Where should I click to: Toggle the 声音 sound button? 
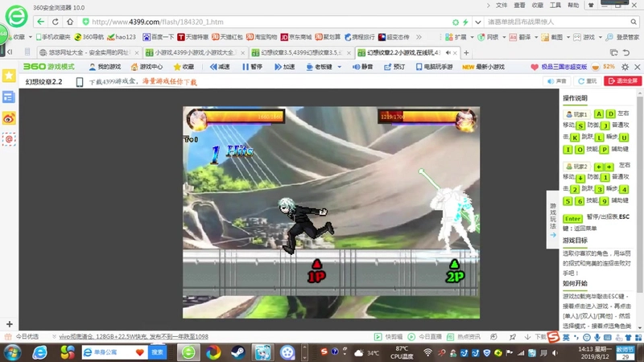(557, 81)
